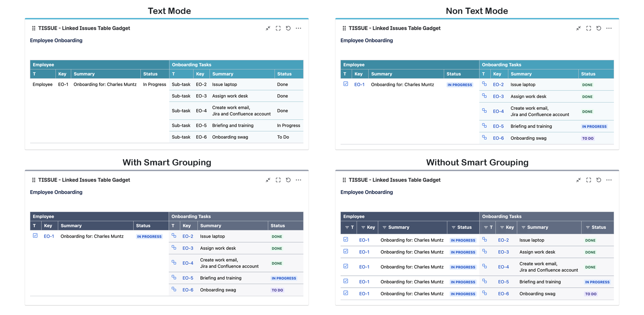
Task: Open more actions menu in With Smart Grouping gadget
Action: 298,180
